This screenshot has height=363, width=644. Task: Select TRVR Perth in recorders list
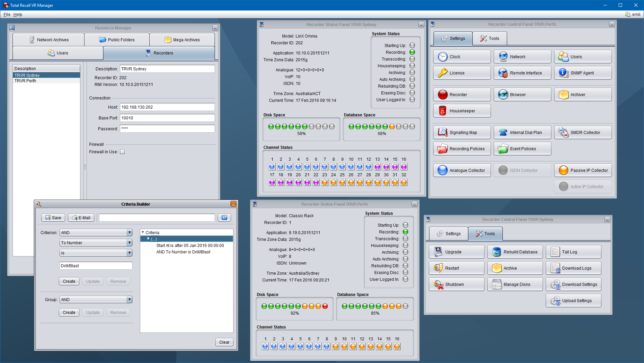(47, 81)
